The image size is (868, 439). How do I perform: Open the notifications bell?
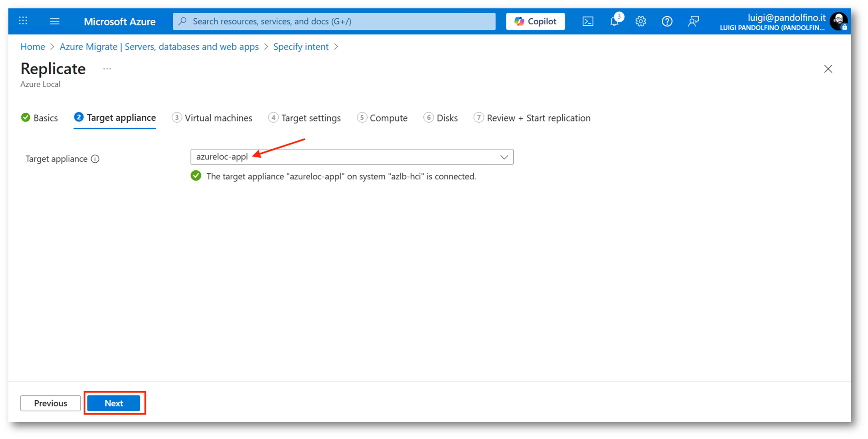click(x=614, y=21)
